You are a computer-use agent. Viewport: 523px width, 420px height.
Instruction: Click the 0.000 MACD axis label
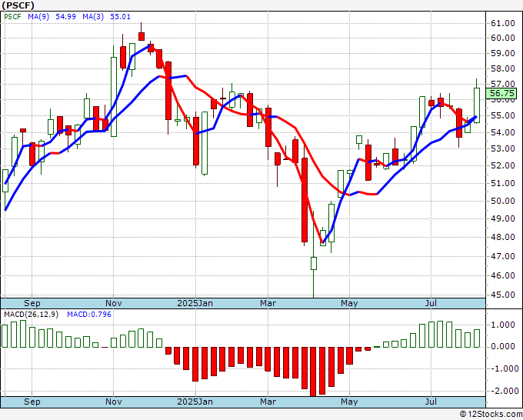503,347
